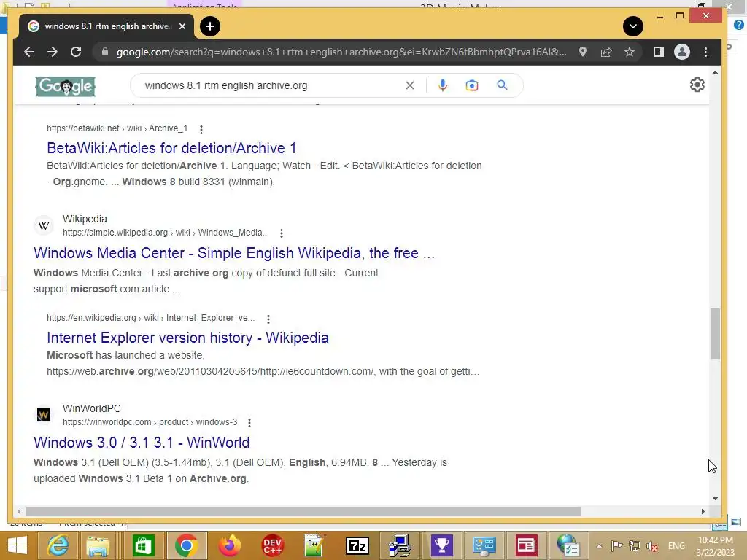Click the location pin icon in address bar
The image size is (747, 560).
583,52
